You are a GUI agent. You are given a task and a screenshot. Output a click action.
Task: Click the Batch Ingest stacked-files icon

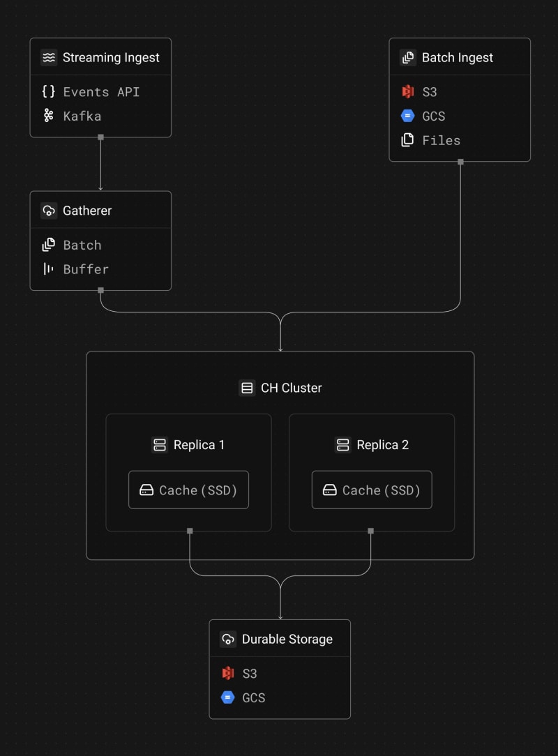coord(408,58)
